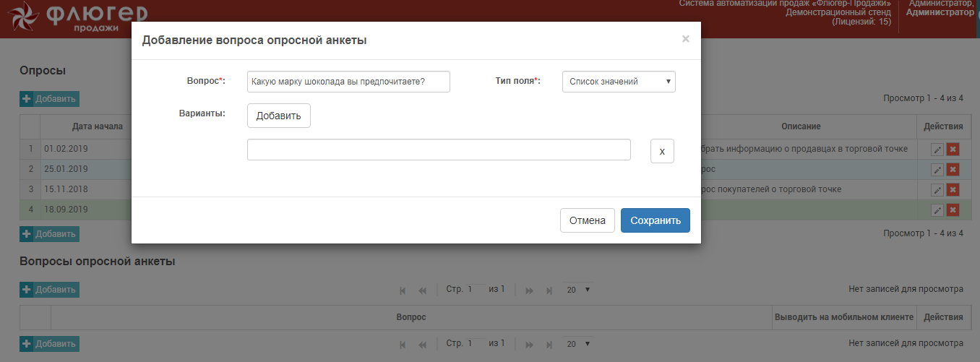Screen dimensions: 980x362
Task: Go to the last page in upper pager
Action: click(x=549, y=290)
